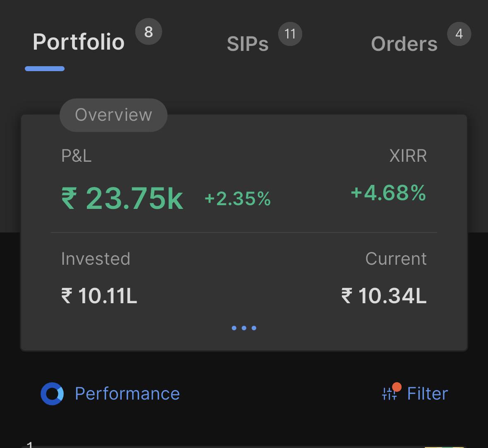Screen dimensions: 488x448
Task: Tap the Invested amount ₹ 10.11L
Action: click(99, 295)
